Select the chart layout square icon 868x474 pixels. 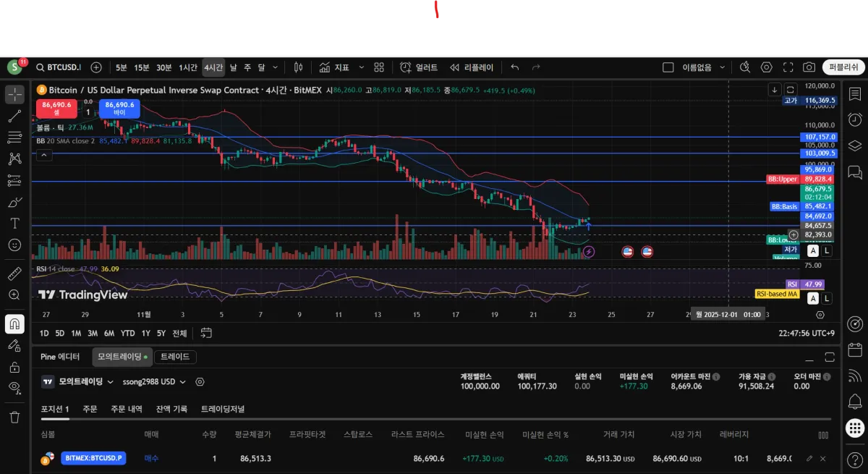(668, 67)
